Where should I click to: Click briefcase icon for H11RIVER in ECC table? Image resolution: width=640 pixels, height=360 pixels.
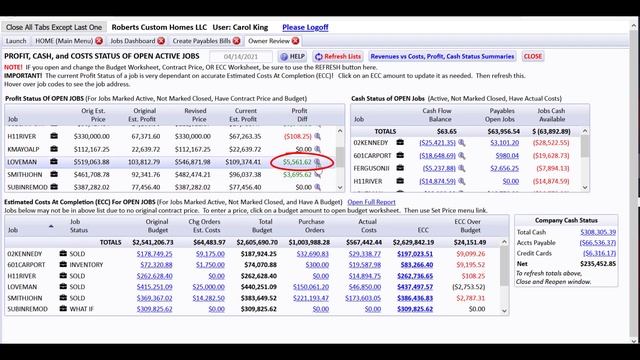pos(63,276)
